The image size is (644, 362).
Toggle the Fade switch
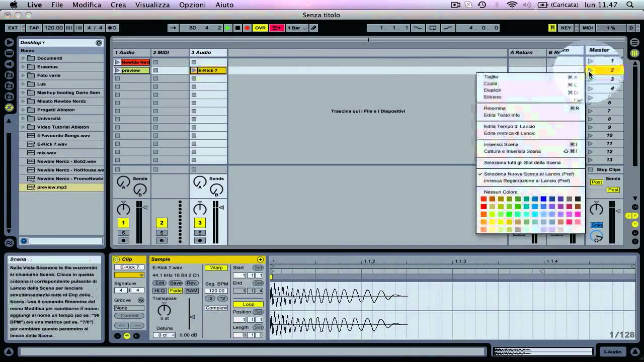point(176,291)
